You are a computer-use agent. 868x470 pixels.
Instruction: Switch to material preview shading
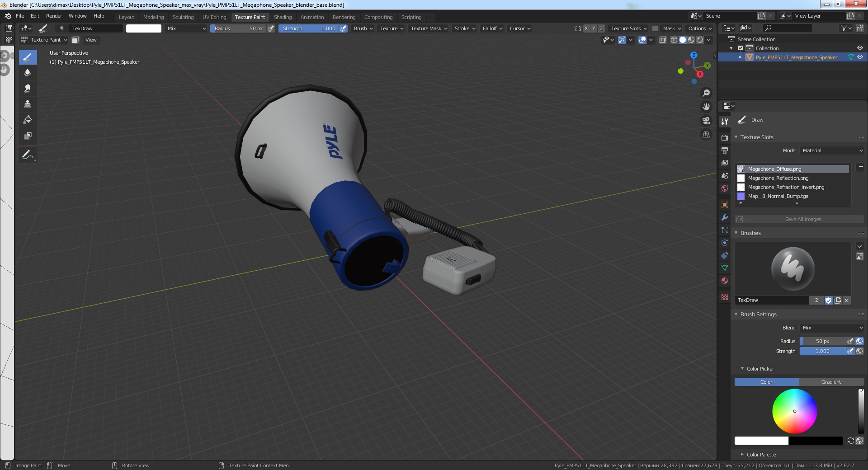[x=691, y=40]
